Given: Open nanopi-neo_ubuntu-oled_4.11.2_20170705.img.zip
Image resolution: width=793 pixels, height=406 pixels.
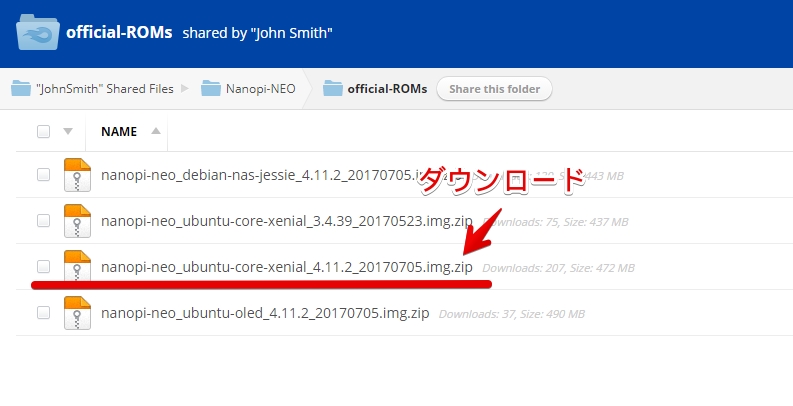Looking at the screenshot, I should (265, 313).
